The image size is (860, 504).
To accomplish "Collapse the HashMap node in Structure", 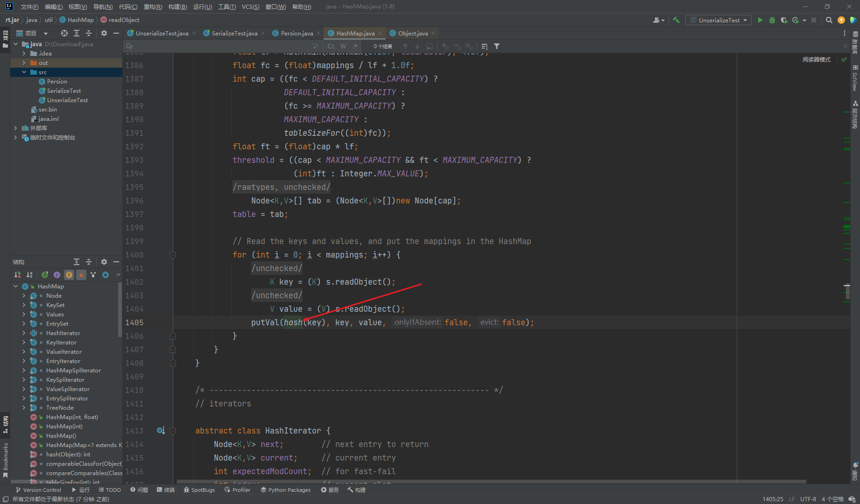I will 15,287.
